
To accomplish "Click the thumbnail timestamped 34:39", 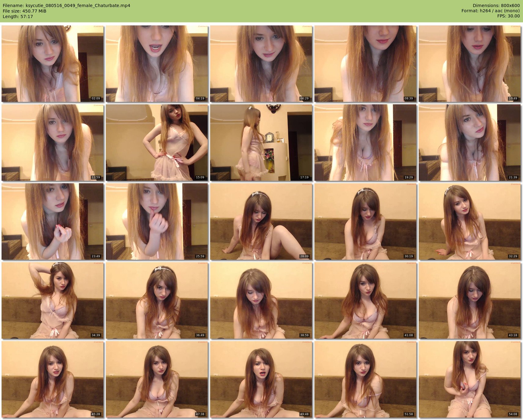I will pyautogui.click(x=52, y=300).
